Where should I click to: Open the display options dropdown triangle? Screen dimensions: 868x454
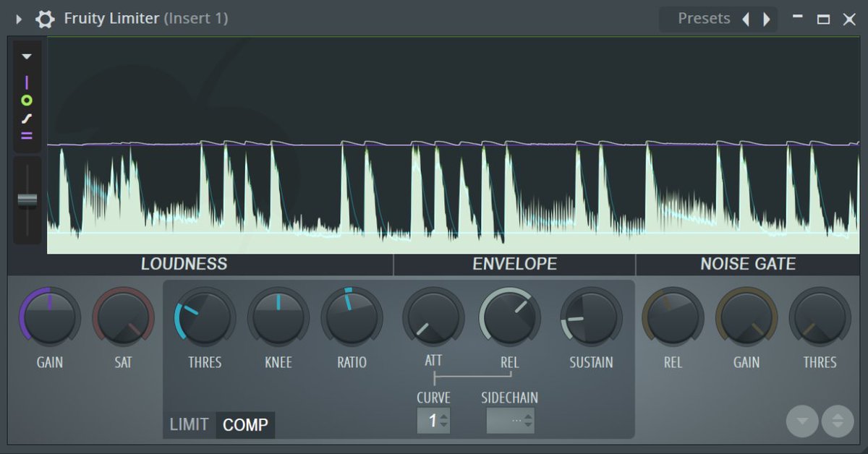[27, 56]
